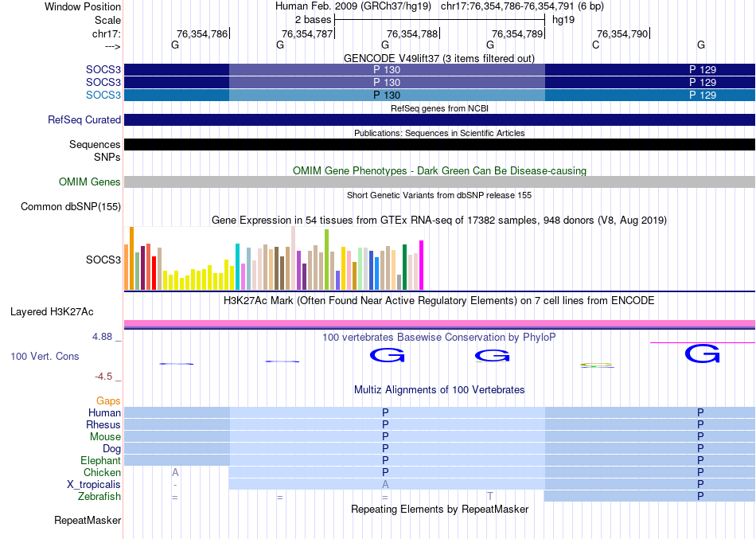Click P 129 codon in second SOCS3 row
The height and width of the screenshot is (539, 756).
(x=703, y=82)
